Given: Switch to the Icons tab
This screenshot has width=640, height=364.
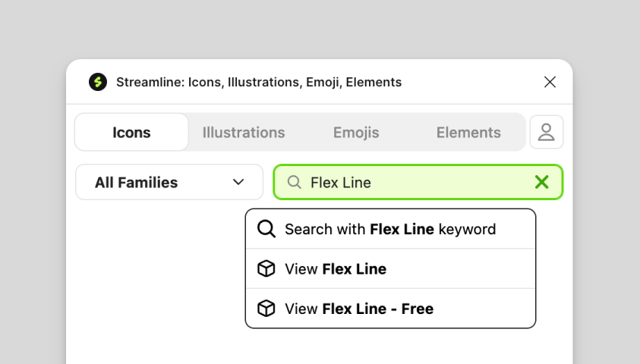Looking at the screenshot, I should tap(131, 133).
